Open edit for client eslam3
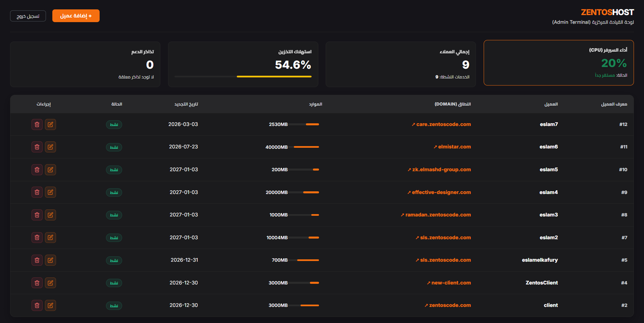This screenshot has height=323, width=644. coord(50,215)
